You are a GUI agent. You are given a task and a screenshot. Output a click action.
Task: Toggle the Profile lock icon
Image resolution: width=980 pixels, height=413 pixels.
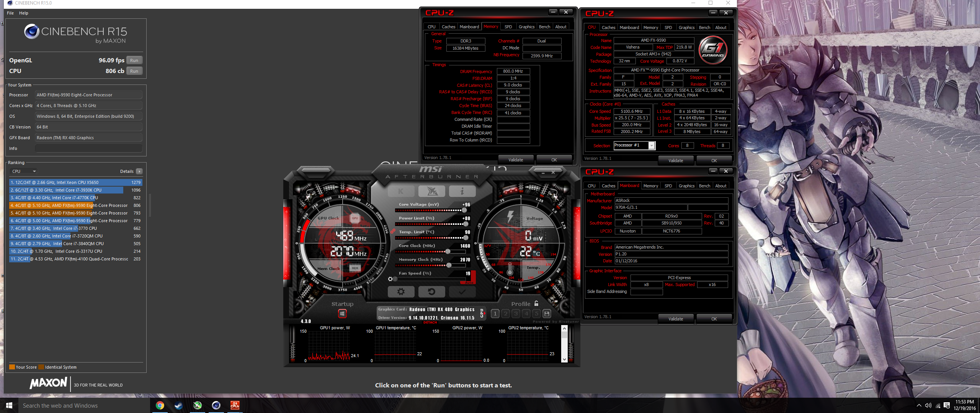pos(536,303)
